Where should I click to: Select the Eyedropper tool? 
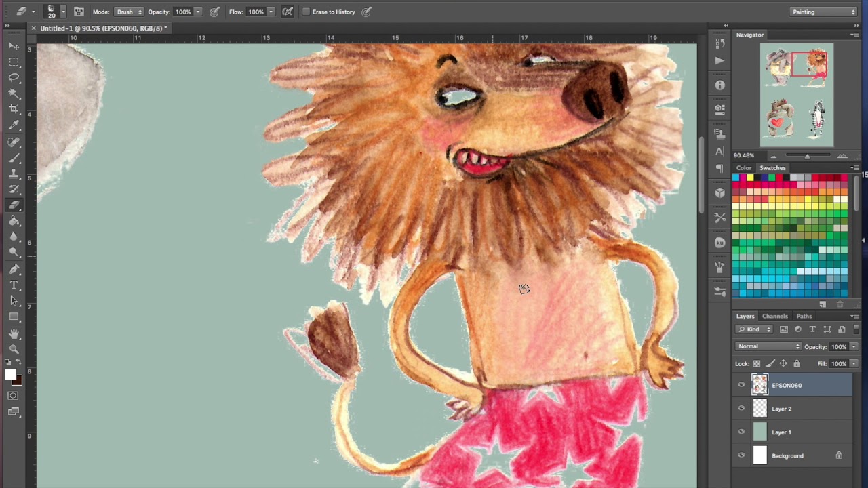[14, 125]
